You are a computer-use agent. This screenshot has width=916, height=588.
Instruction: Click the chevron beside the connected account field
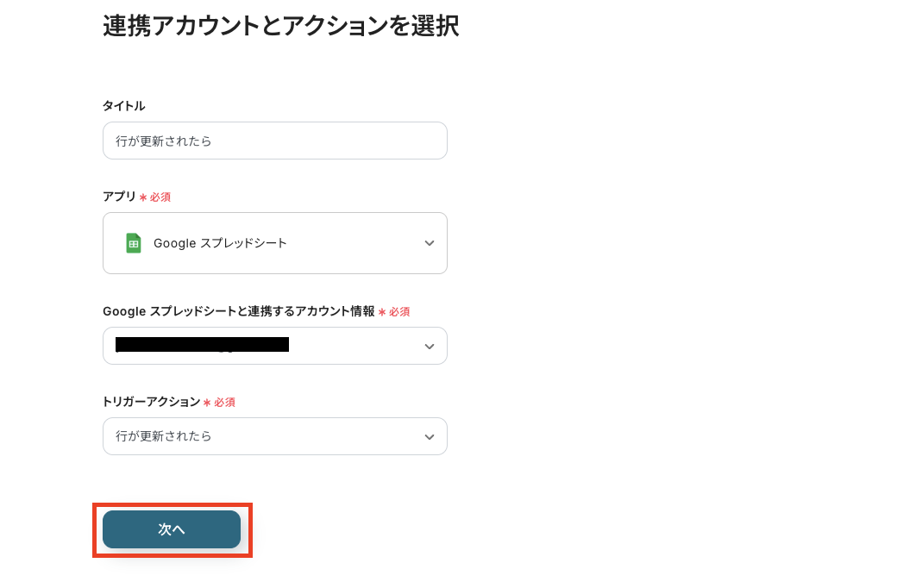pos(429,346)
